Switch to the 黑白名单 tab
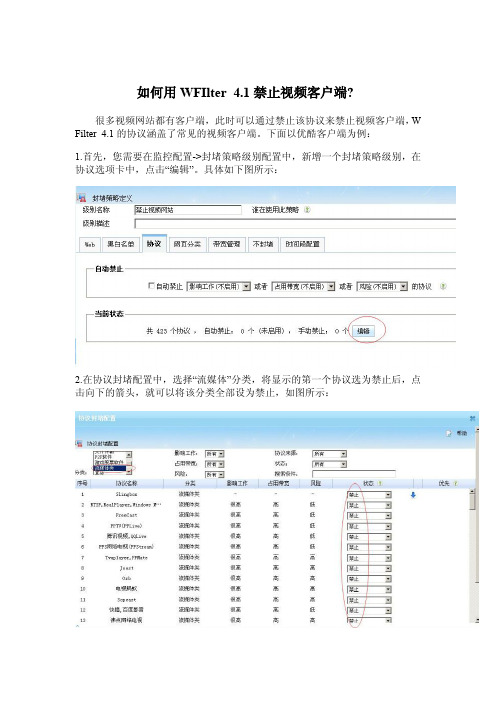 coord(120,244)
